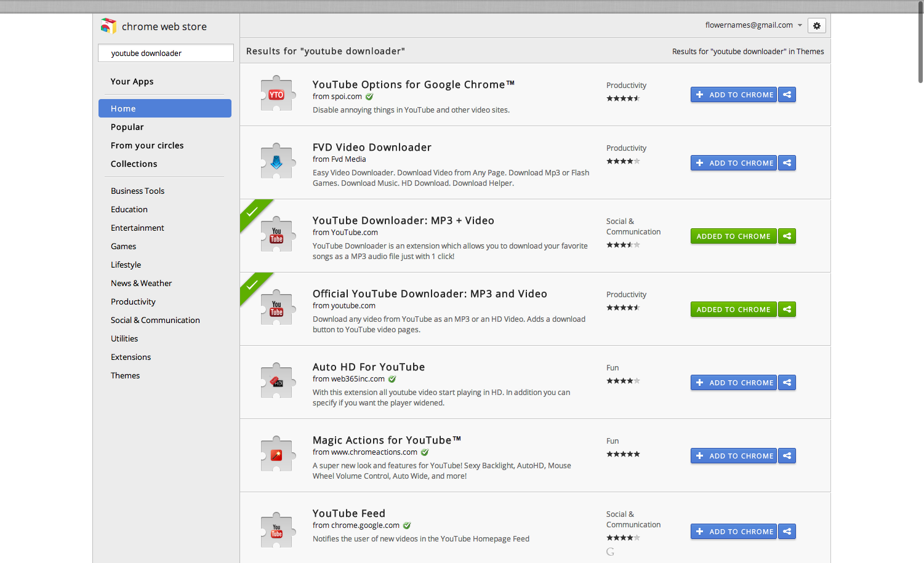Open the FVD Video Downloader title link
This screenshot has height=563, width=924.
(372, 147)
